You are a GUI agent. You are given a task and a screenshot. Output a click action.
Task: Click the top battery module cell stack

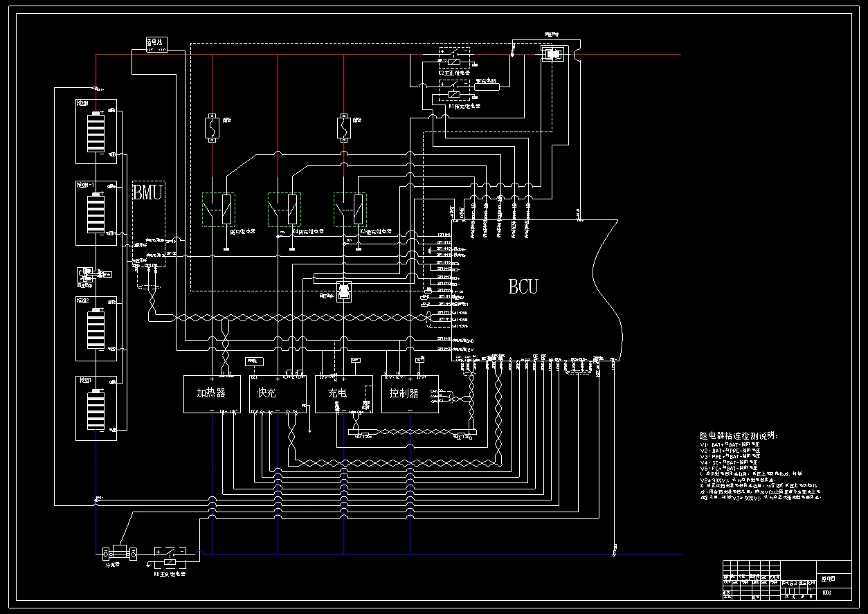[96, 133]
